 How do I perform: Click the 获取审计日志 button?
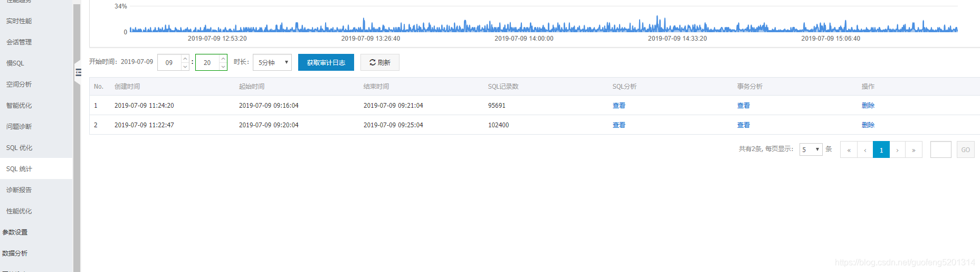[x=326, y=62]
